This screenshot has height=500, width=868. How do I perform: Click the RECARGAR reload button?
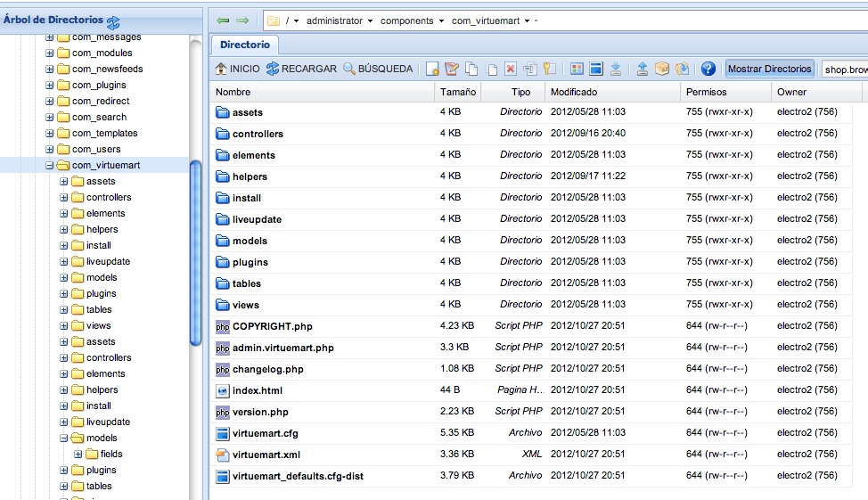[301, 69]
